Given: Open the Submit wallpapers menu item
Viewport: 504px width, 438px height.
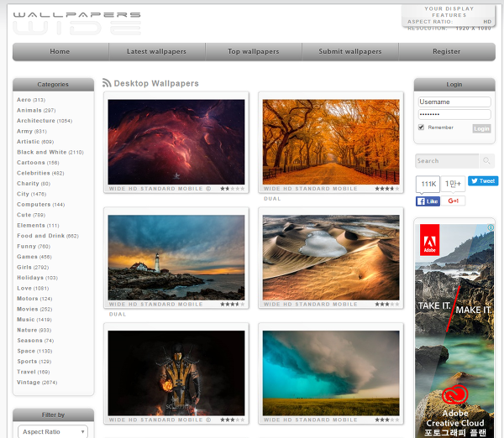Looking at the screenshot, I should click(x=350, y=51).
